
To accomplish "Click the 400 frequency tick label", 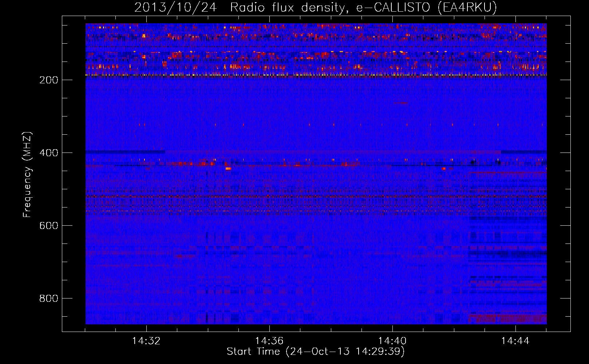I will point(49,153).
